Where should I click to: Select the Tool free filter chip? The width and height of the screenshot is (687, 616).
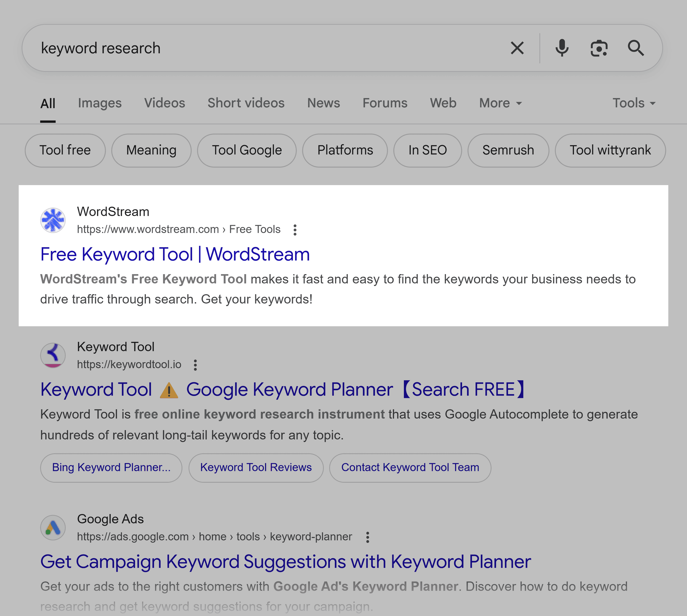65,150
